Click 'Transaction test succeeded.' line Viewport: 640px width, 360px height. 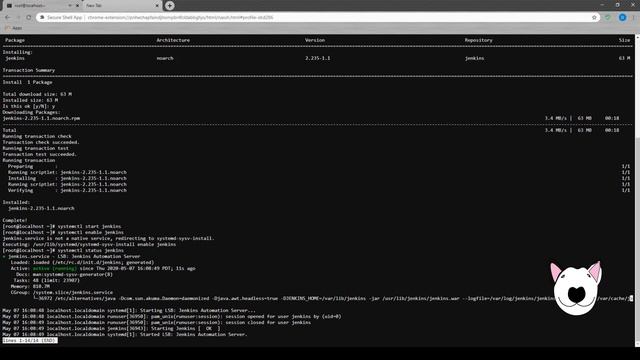(x=40, y=154)
